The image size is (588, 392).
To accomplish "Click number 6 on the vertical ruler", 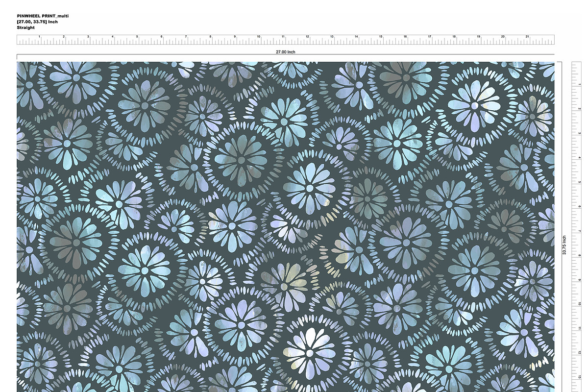I will (579, 206).
